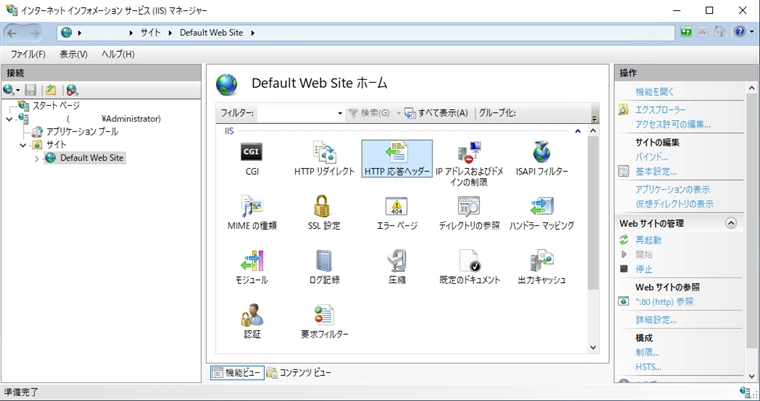Open the help button dropdown arrow
The image size is (760, 401).
tap(751, 32)
